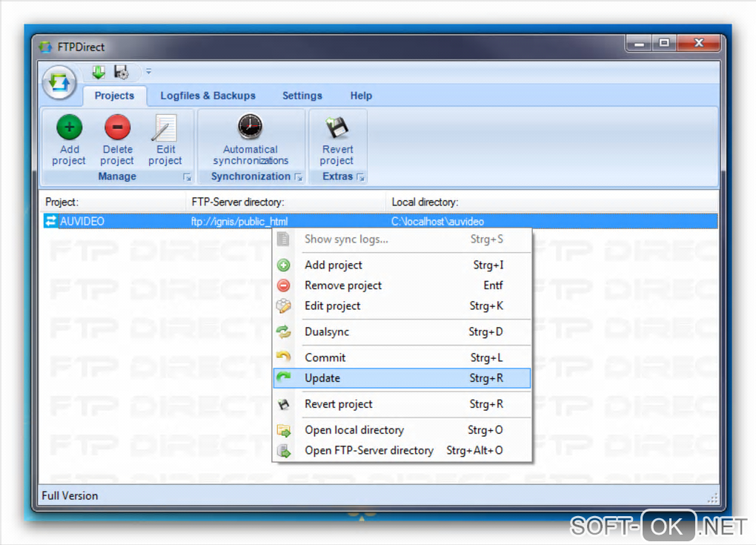Viewport: 756px width, 545px height.
Task: Click the yellow arrow Commit icon
Action: [283, 357]
